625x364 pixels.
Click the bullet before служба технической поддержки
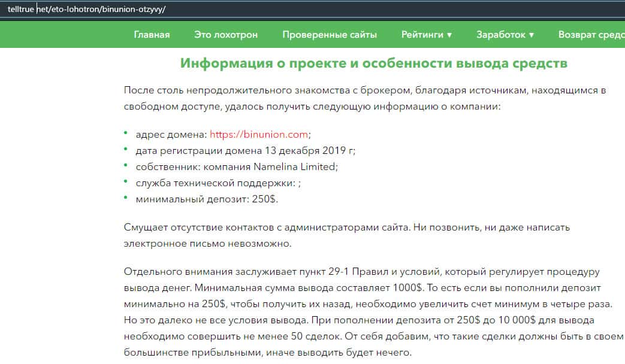126,183
